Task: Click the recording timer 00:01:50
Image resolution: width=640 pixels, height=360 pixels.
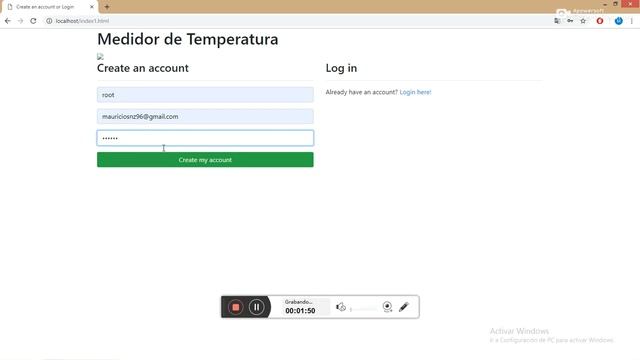Action: coord(300,311)
